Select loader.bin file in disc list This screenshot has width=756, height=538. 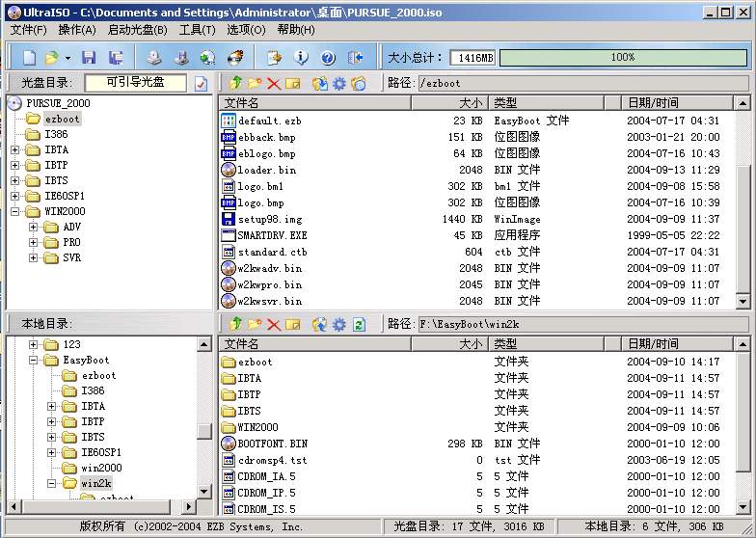[x=266, y=170]
